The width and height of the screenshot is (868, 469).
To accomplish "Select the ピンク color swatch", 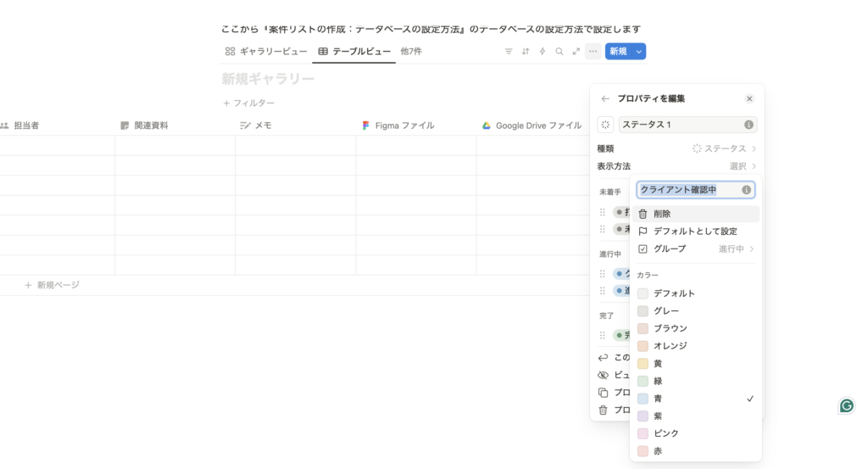I will [666, 433].
